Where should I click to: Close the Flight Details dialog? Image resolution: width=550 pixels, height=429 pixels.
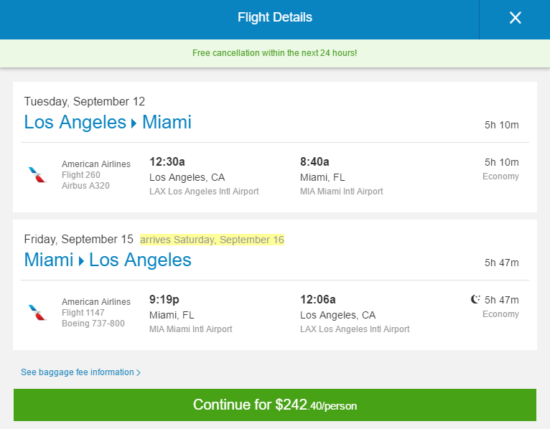[515, 18]
